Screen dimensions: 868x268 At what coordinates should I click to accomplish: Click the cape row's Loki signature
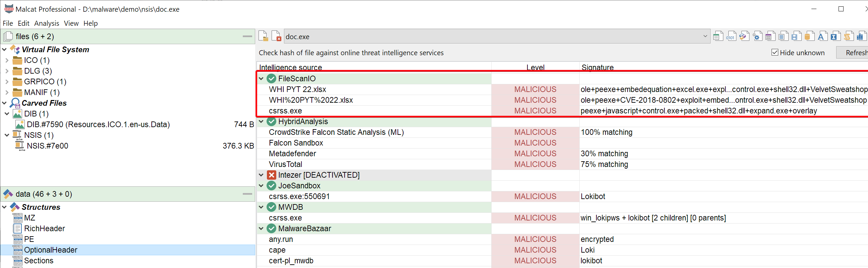pos(587,250)
